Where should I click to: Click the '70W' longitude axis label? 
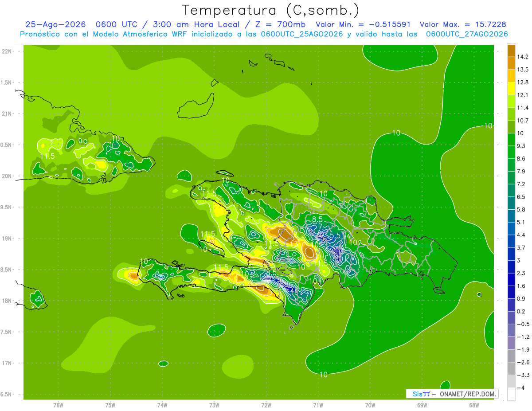coord(370,405)
